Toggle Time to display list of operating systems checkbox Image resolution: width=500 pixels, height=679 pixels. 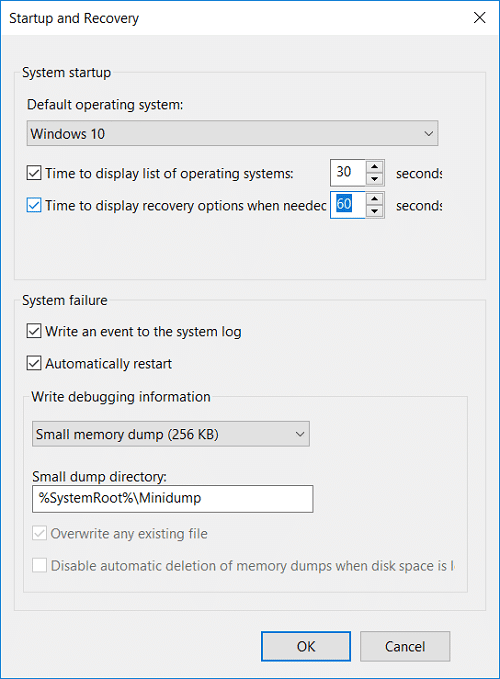point(34,173)
